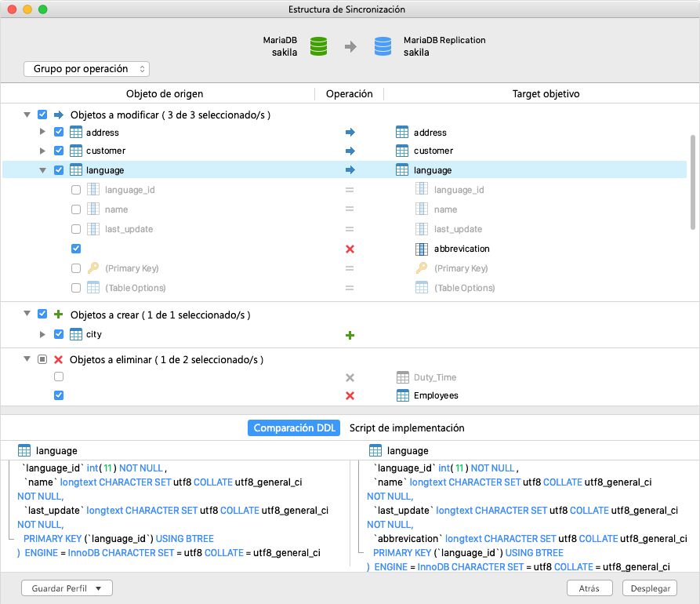The height and width of the screenshot is (604, 700).
Task: Click the Atrás button
Action: click(589, 588)
